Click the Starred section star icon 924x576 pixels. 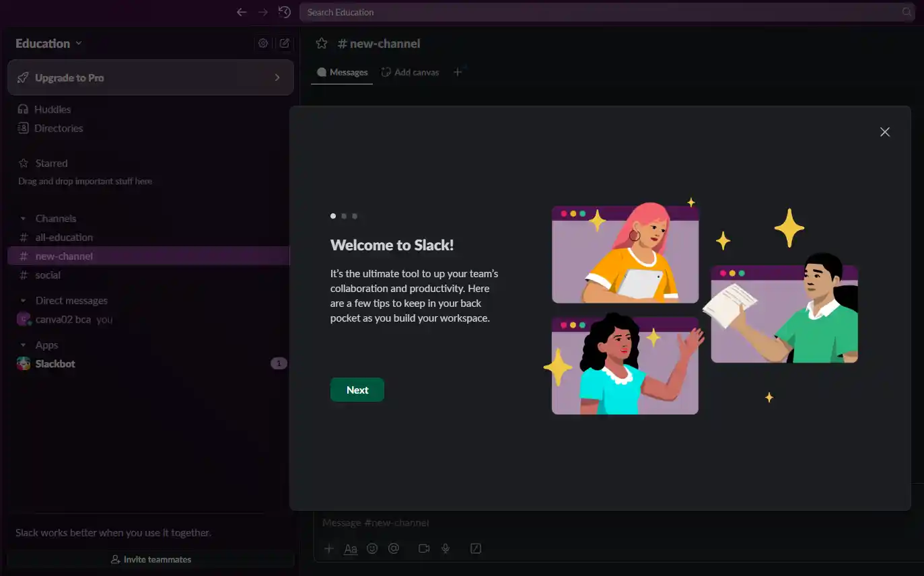pyautogui.click(x=23, y=164)
